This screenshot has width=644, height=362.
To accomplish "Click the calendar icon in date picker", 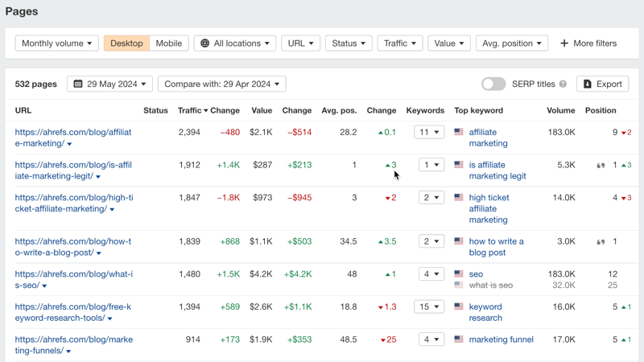I will 77,84.
